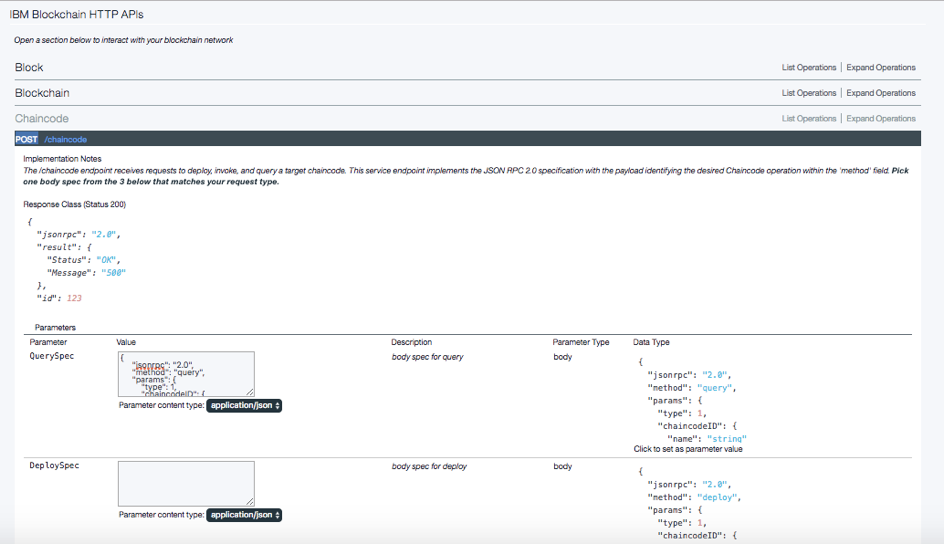944x544 pixels.
Task: Expand the Blockchain section heading
Action: click(42, 93)
